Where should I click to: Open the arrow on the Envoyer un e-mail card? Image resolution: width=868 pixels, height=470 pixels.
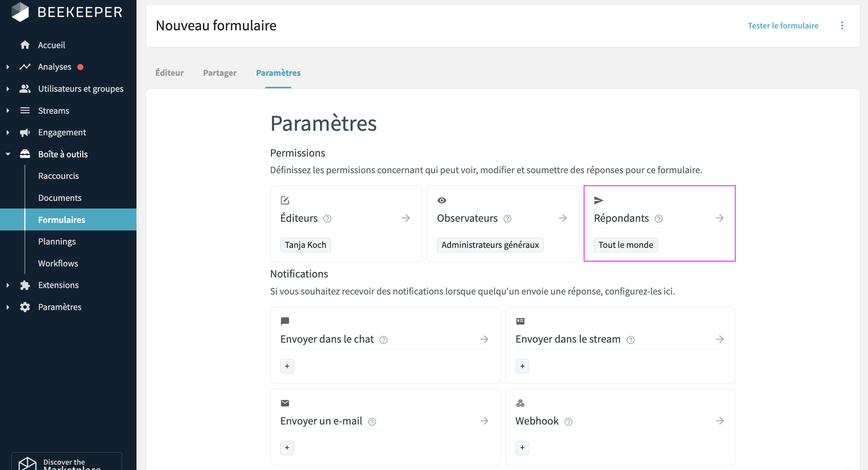click(x=484, y=421)
